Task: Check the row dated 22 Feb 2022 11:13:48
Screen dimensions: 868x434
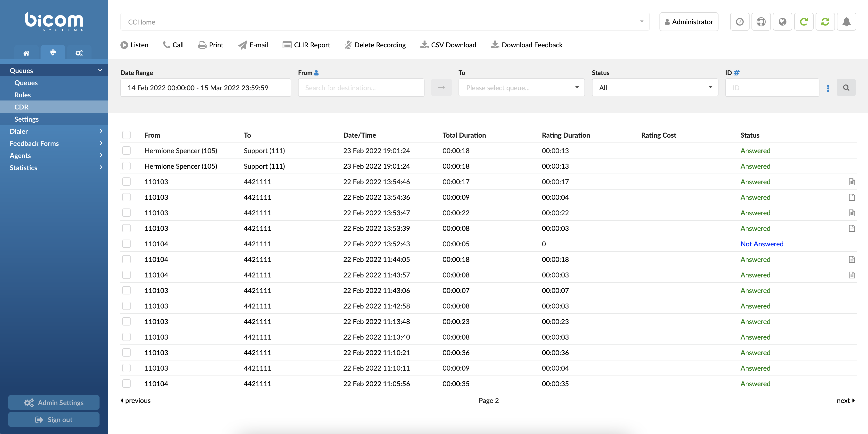Action: (x=126, y=321)
